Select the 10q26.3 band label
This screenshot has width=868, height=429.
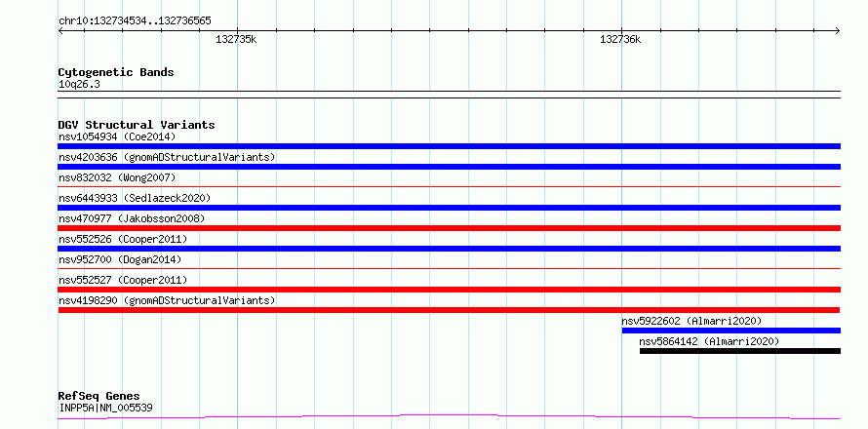point(79,85)
